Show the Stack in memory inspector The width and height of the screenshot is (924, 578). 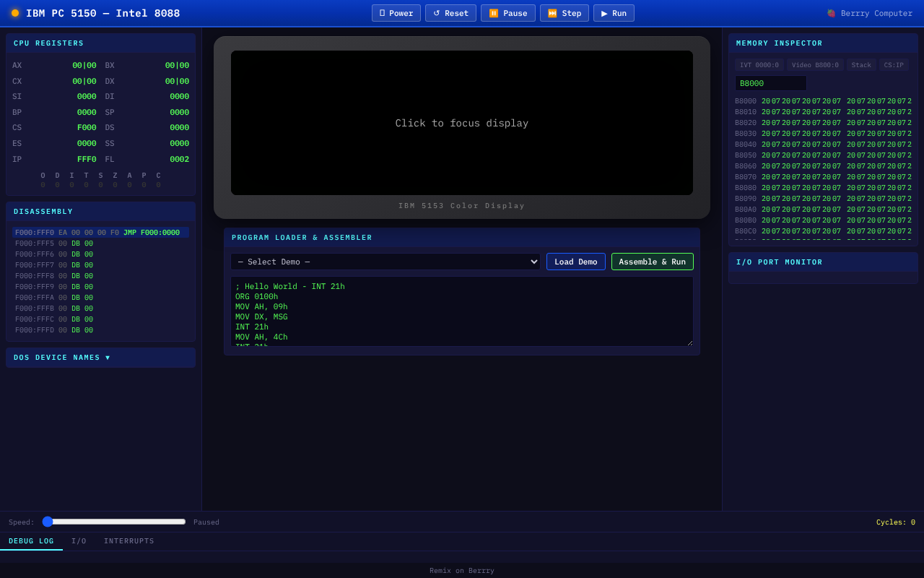coord(860,65)
